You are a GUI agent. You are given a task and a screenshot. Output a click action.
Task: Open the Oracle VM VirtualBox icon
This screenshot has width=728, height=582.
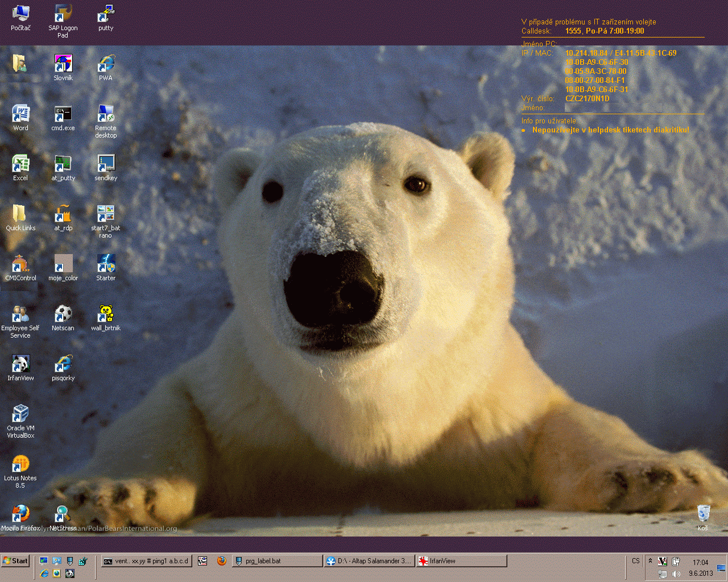tap(20, 414)
